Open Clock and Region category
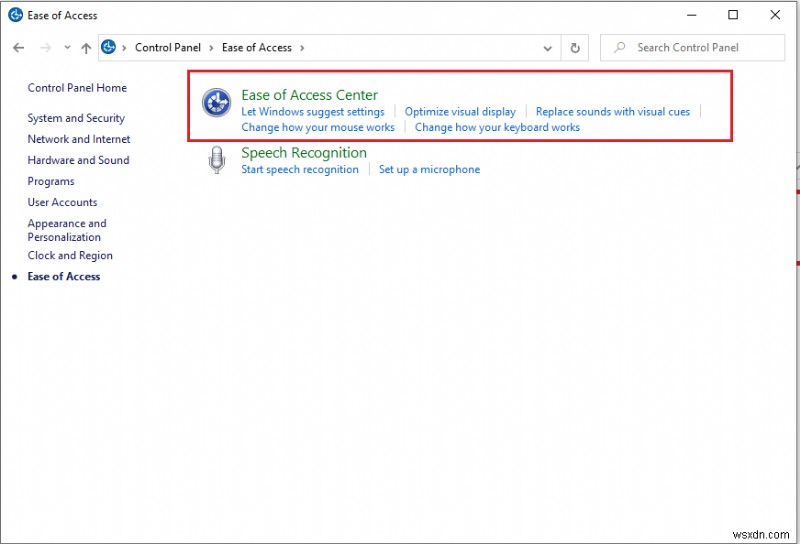The width and height of the screenshot is (800, 544). pyautogui.click(x=70, y=256)
